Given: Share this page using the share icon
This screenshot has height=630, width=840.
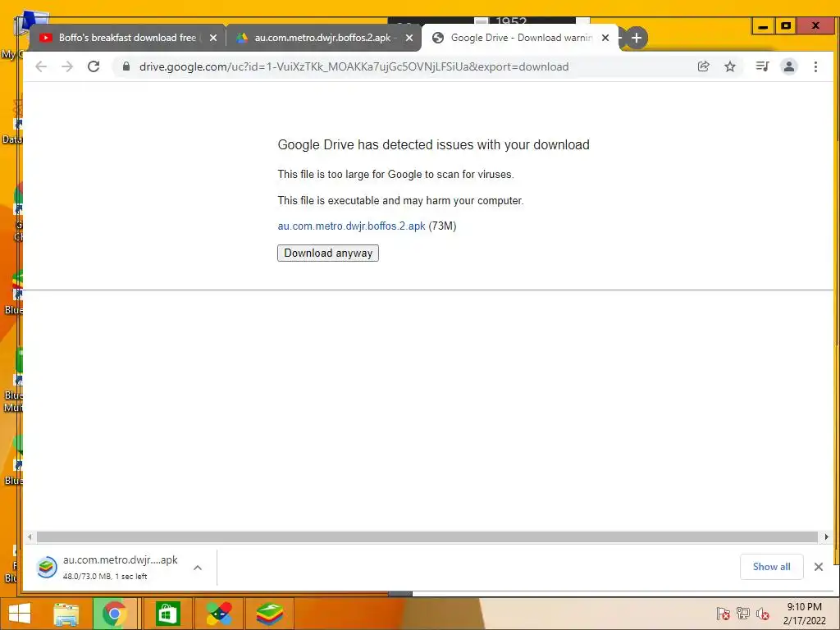Looking at the screenshot, I should tap(703, 66).
